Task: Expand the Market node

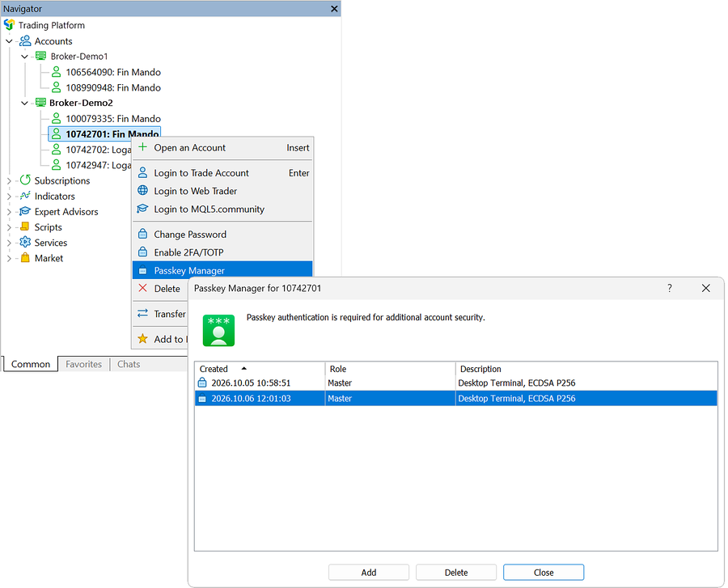Action: tap(9, 258)
